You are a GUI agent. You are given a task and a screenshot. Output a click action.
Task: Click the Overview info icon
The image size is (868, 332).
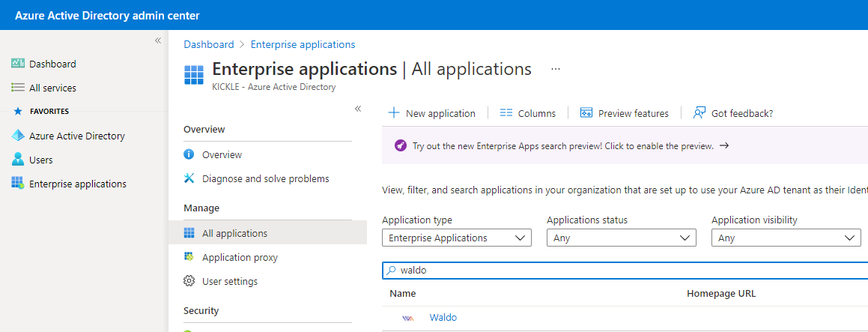coord(189,154)
